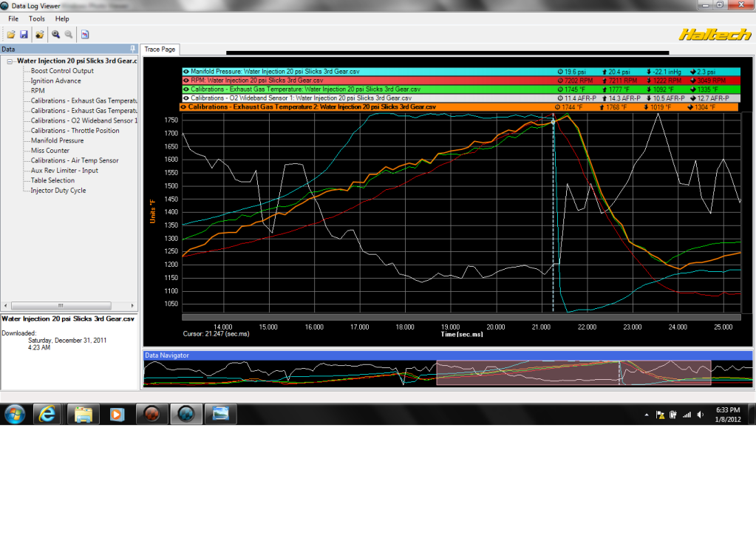Select Manifold Pressure in data tree
This screenshot has width=756, height=538.
pyautogui.click(x=58, y=140)
